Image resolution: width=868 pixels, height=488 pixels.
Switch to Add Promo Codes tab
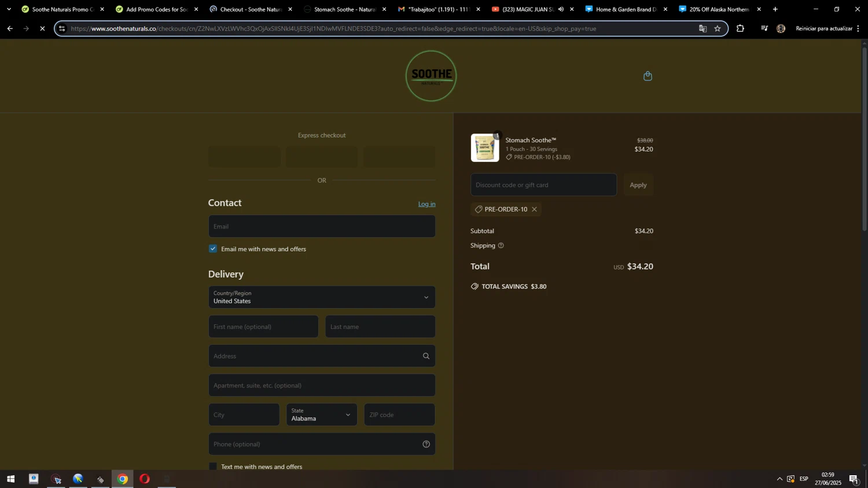pos(157,9)
